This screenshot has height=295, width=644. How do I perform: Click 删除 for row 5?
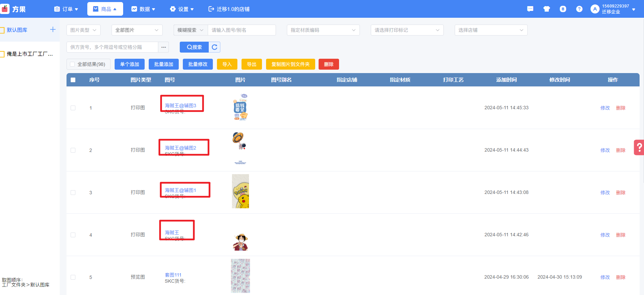pyautogui.click(x=621, y=277)
